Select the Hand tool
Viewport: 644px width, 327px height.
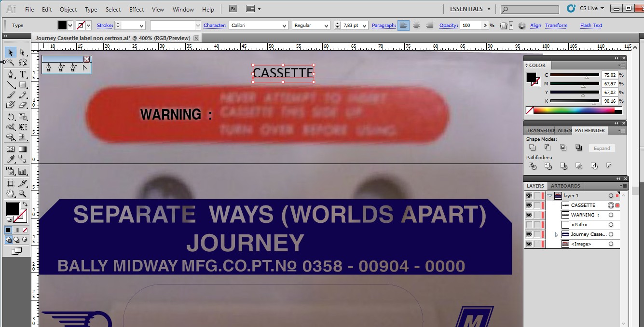click(11, 194)
